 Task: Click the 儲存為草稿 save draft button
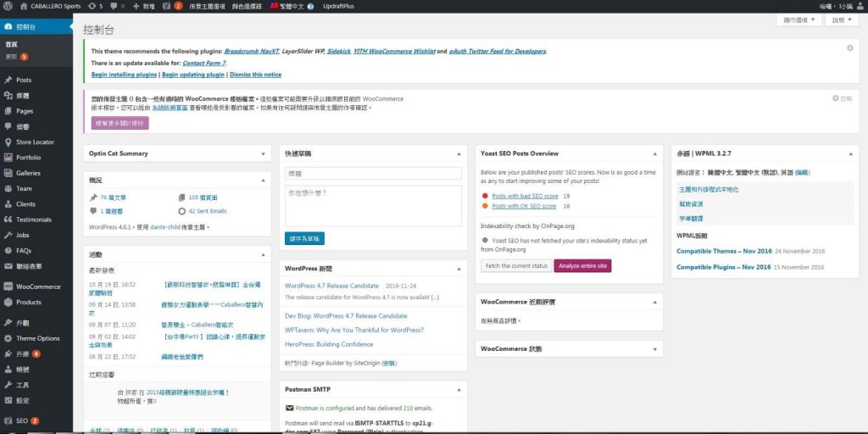point(304,238)
